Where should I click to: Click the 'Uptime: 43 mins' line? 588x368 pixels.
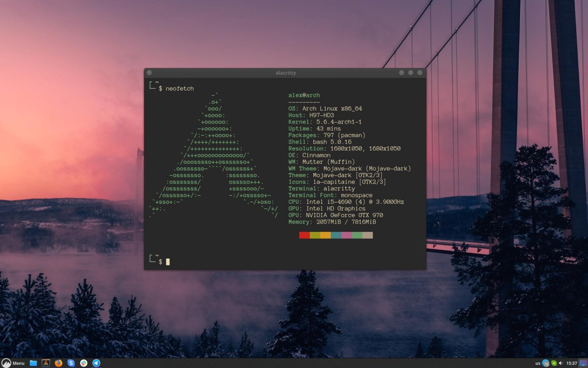pos(315,129)
